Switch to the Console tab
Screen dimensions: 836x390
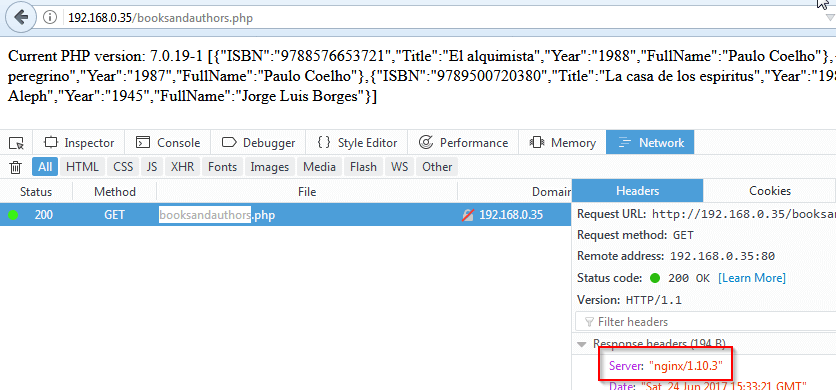click(168, 143)
